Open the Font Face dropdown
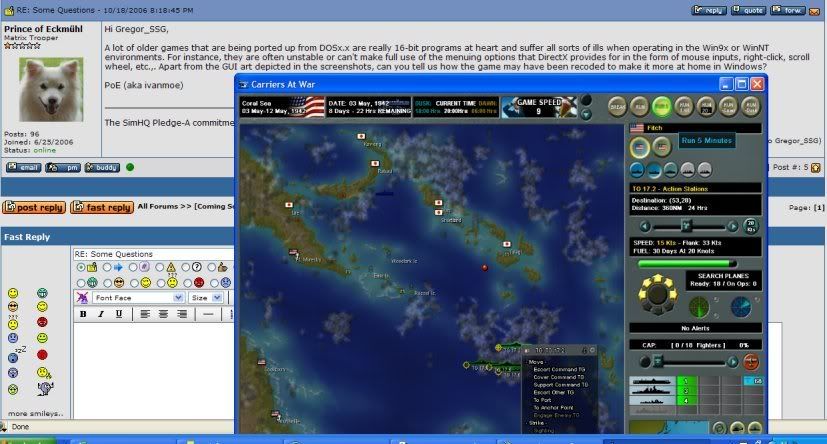 (138, 298)
